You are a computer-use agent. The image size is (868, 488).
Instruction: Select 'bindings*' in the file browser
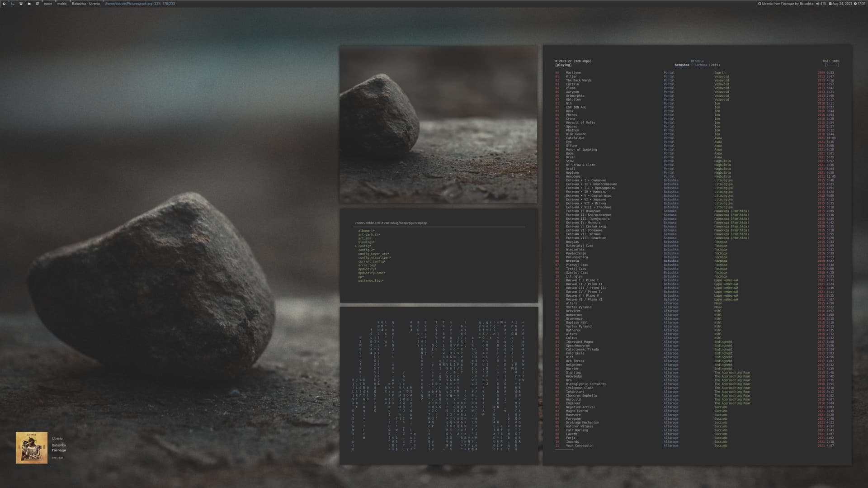click(x=366, y=242)
